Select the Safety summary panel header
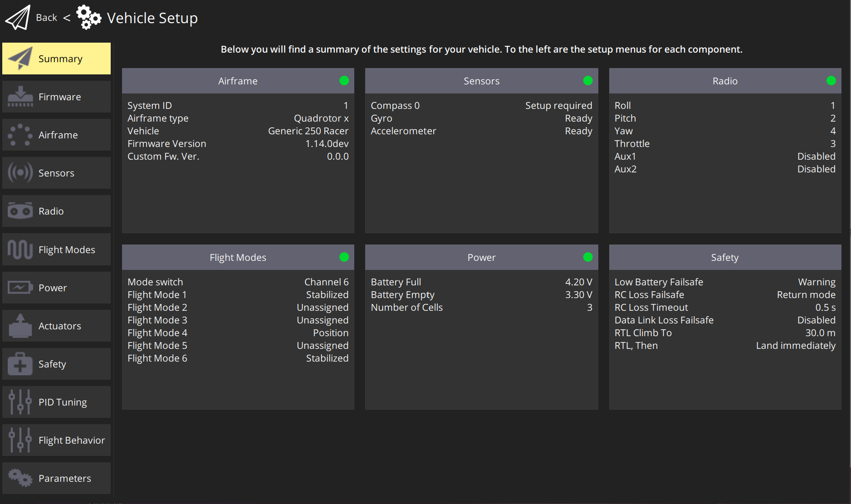The width and height of the screenshot is (851, 504). [x=724, y=257]
